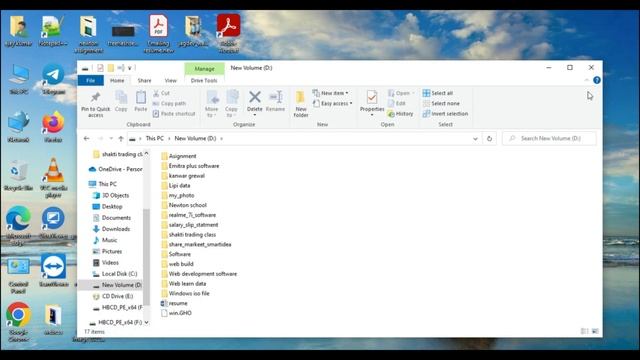
Task: Collapse the ribbon with the chevron
Action: click(x=587, y=80)
